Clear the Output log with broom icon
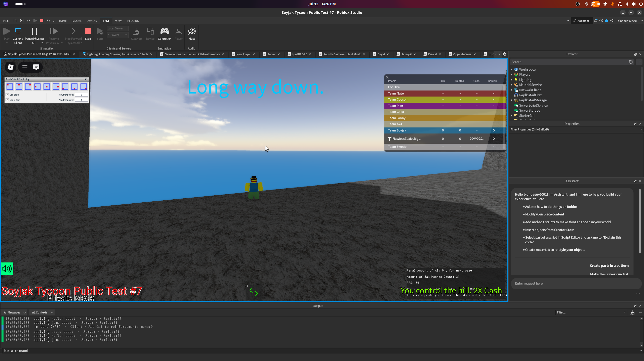This screenshot has width=644, height=361. [x=632, y=312]
